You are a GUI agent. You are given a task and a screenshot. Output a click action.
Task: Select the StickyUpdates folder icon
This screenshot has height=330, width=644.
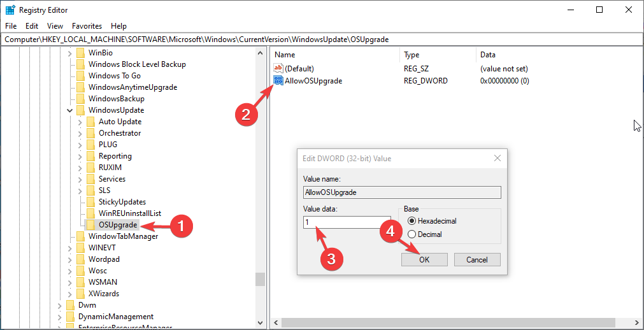pyautogui.click(x=91, y=202)
